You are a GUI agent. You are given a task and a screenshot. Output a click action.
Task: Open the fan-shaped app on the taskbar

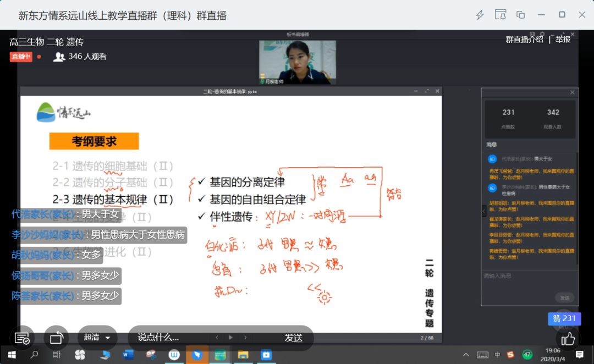tap(80, 355)
